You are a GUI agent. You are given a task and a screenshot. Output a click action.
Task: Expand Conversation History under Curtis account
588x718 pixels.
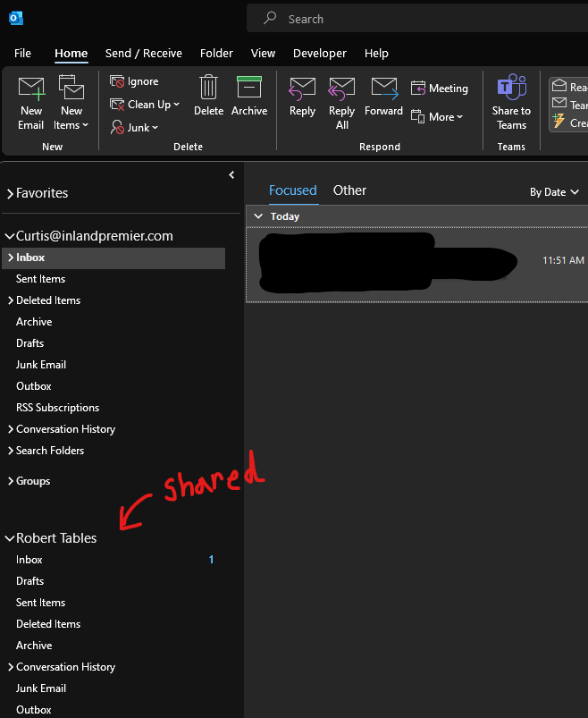pos(11,429)
